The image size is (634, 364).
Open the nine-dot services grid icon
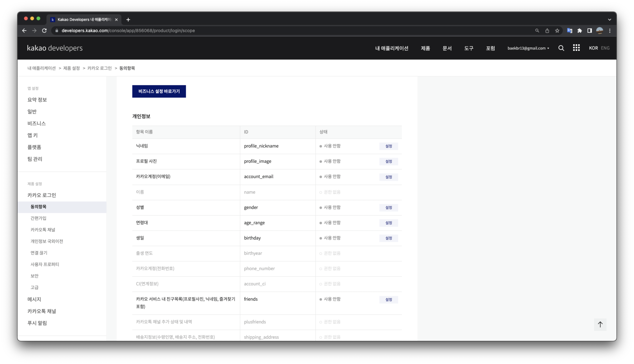(x=576, y=48)
